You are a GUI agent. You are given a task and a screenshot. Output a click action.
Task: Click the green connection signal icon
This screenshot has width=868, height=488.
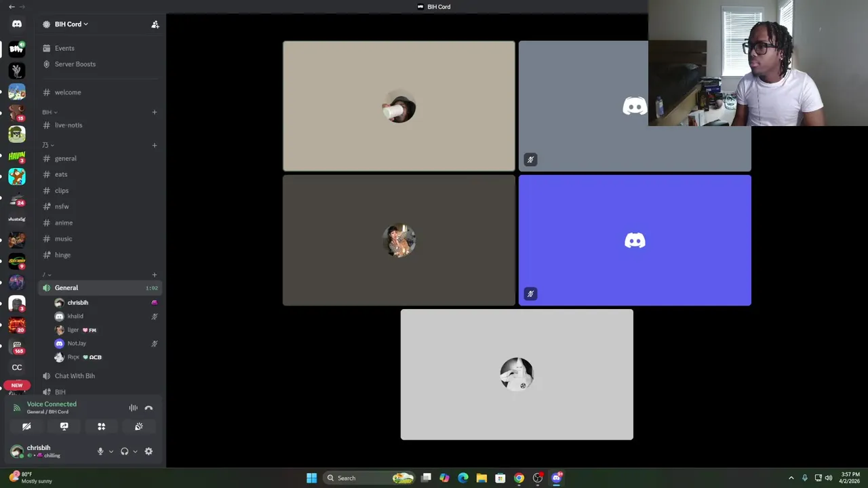coord(17,408)
